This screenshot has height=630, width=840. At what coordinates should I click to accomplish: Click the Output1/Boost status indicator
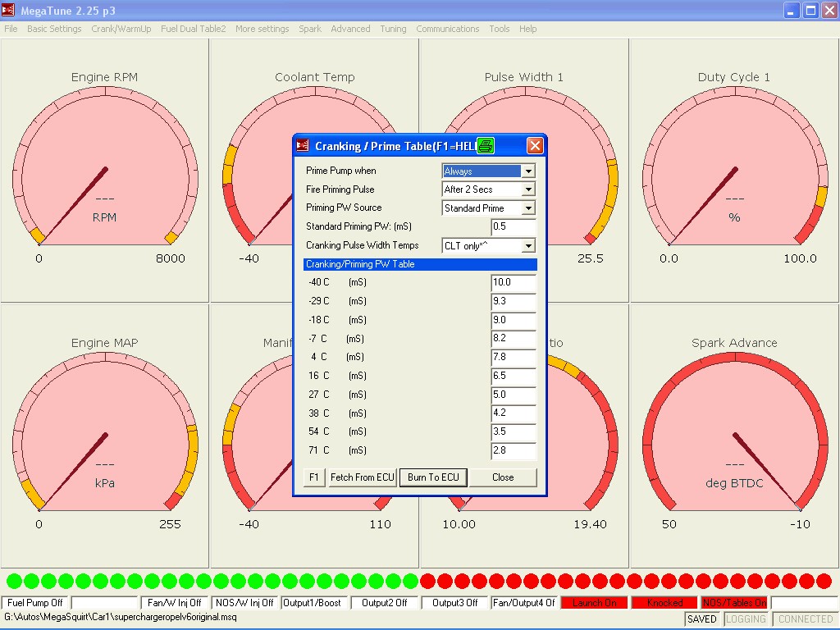314,603
